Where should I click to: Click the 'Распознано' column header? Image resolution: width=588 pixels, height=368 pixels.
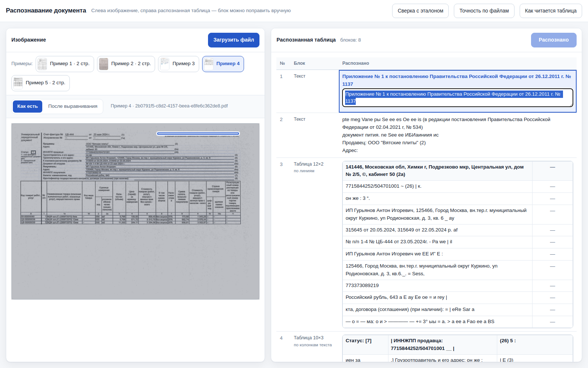[356, 63]
